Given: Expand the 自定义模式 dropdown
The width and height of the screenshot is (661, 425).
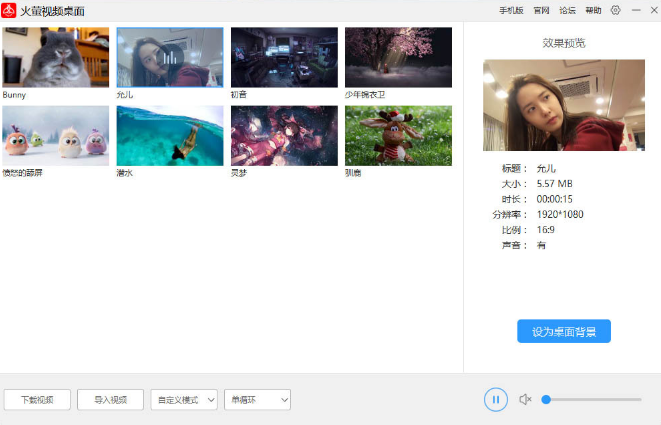Looking at the screenshot, I should (184, 400).
